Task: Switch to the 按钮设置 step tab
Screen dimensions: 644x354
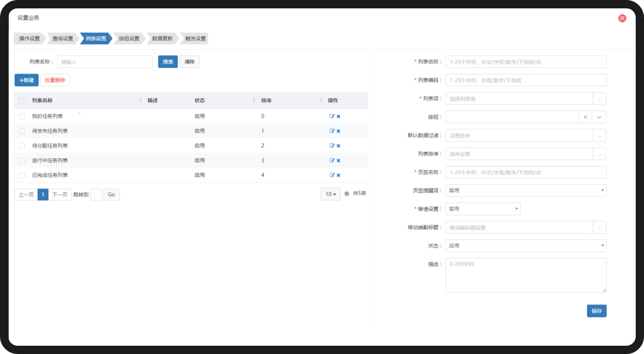Action: [129, 38]
